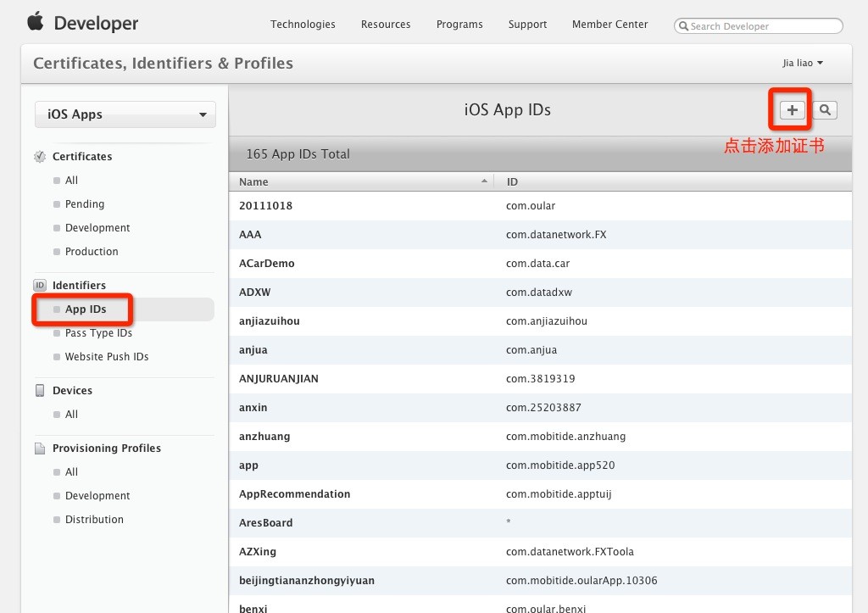Screen dimensions: 868x613
Task: Click the com.3819319 identifier
Action: [540, 379]
